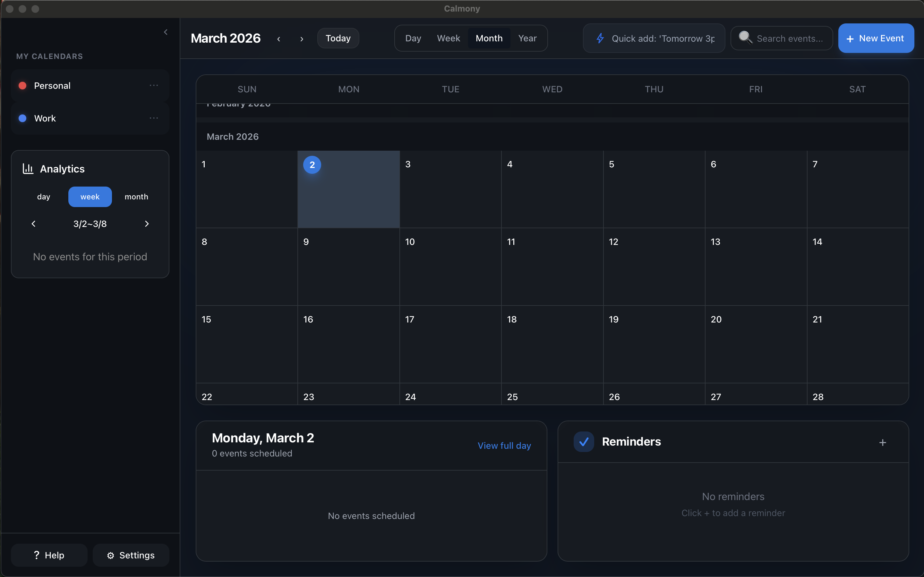
Task: Click the plus icon to add a reminder
Action: click(883, 442)
